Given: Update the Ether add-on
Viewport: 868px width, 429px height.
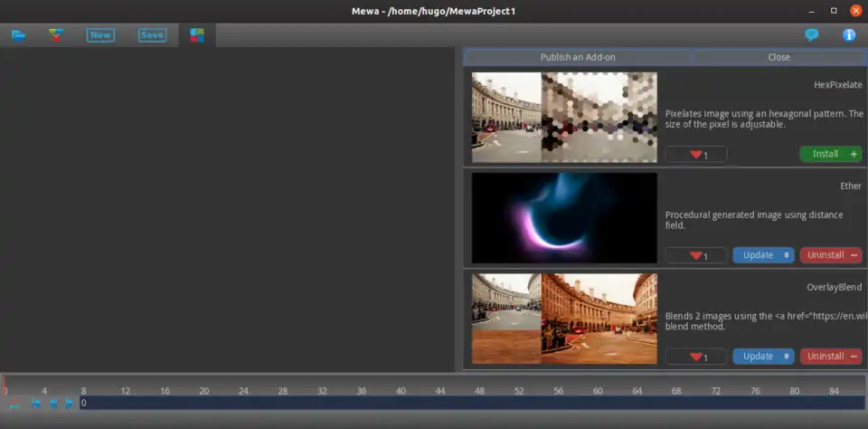Looking at the screenshot, I should coord(763,255).
